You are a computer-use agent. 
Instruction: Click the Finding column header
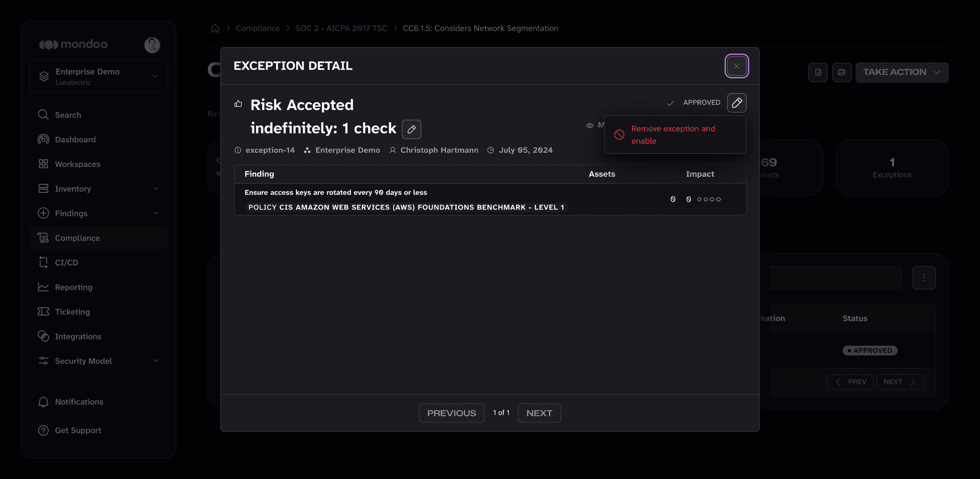click(x=259, y=174)
